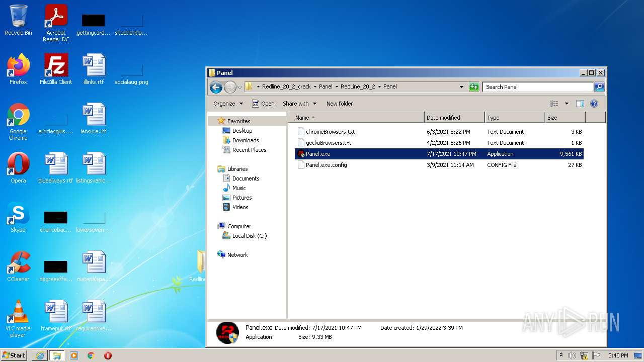Click the search magnifier icon
The height and width of the screenshot is (362, 644).
599,87
